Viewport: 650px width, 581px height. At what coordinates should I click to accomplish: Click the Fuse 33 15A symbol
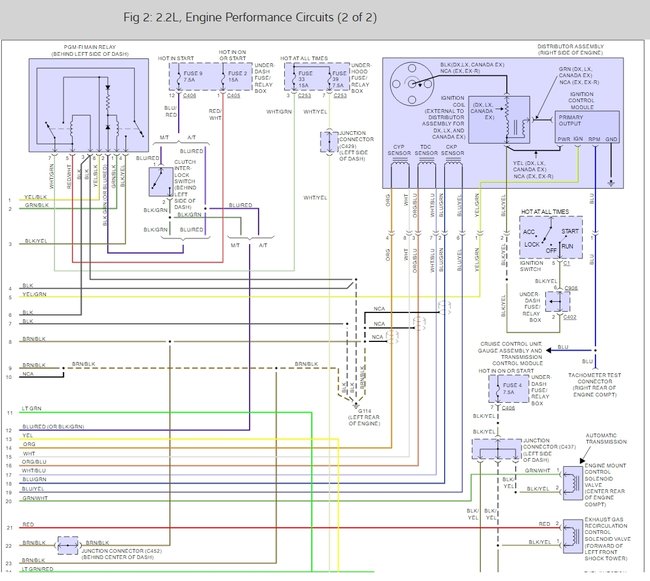click(x=294, y=78)
